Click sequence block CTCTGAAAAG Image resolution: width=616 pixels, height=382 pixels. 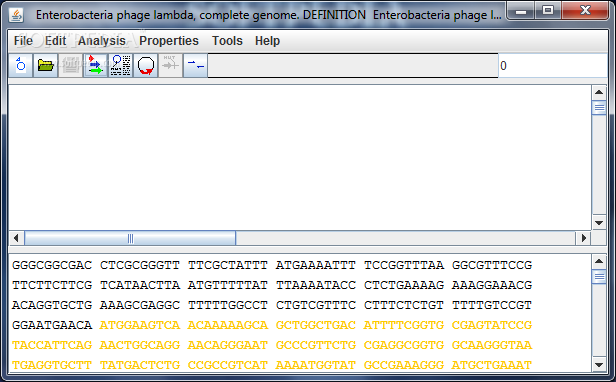point(404,285)
